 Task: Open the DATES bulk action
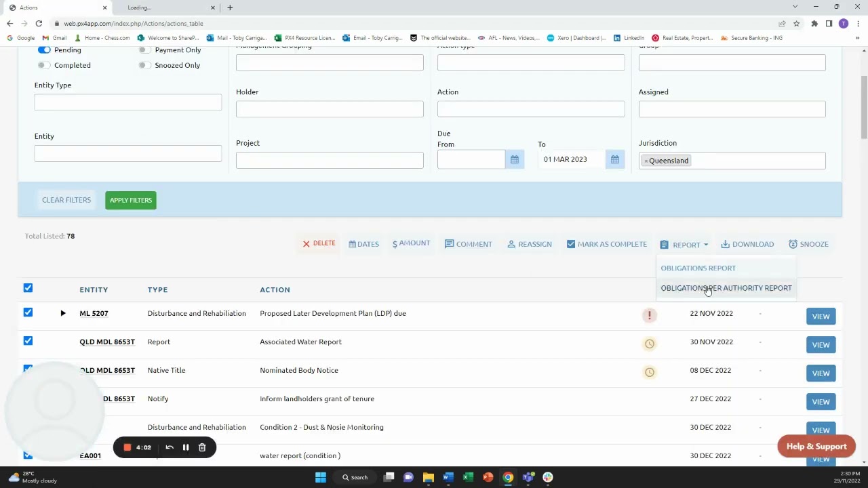[364, 244]
